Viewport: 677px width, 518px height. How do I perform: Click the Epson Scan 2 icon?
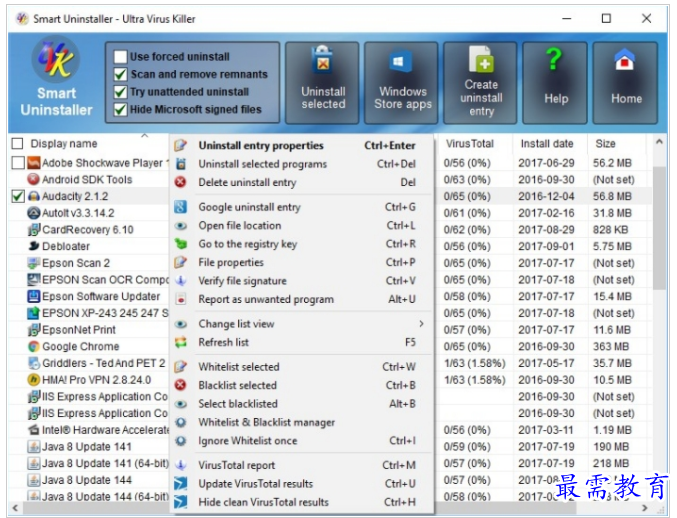33,263
